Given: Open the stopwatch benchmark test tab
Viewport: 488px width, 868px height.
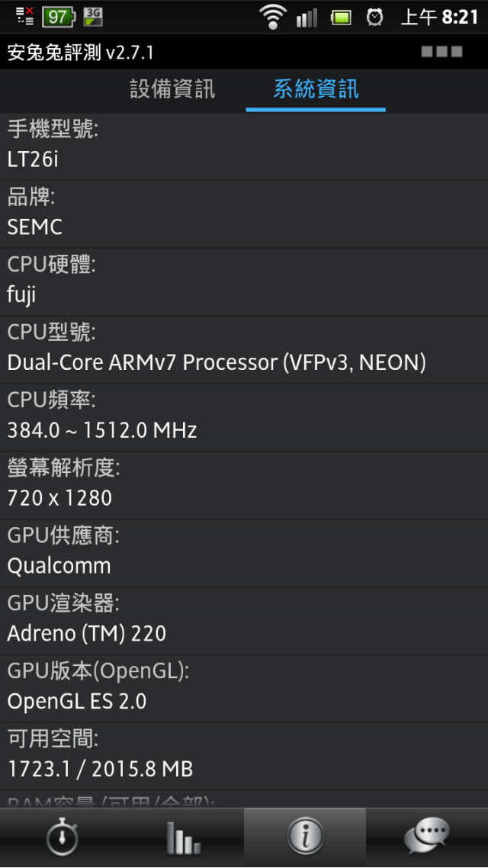Looking at the screenshot, I should pyautogui.click(x=61, y=837).
